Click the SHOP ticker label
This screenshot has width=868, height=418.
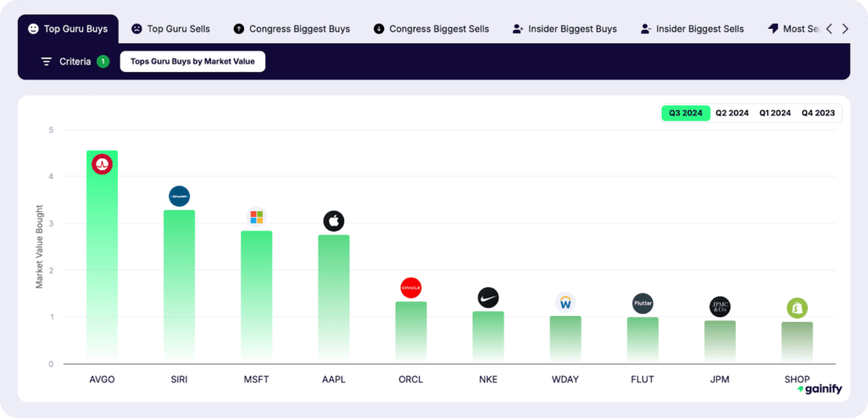[797, 380]
